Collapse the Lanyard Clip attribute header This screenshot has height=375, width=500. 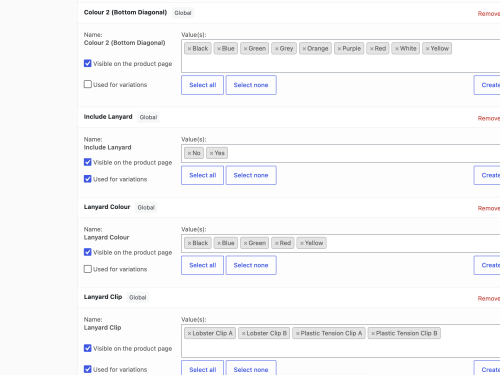point(289,297)
